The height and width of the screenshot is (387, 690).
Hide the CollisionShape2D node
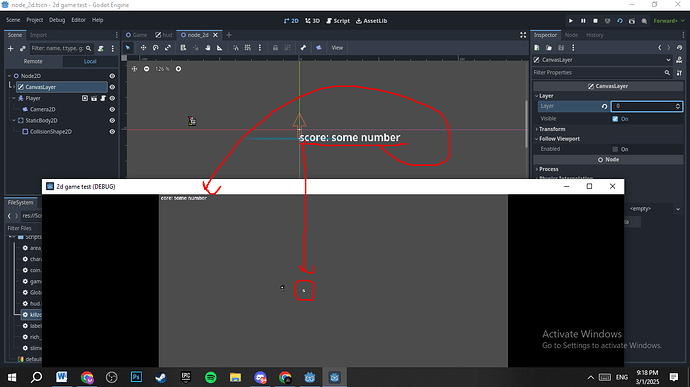pos(112,131)
